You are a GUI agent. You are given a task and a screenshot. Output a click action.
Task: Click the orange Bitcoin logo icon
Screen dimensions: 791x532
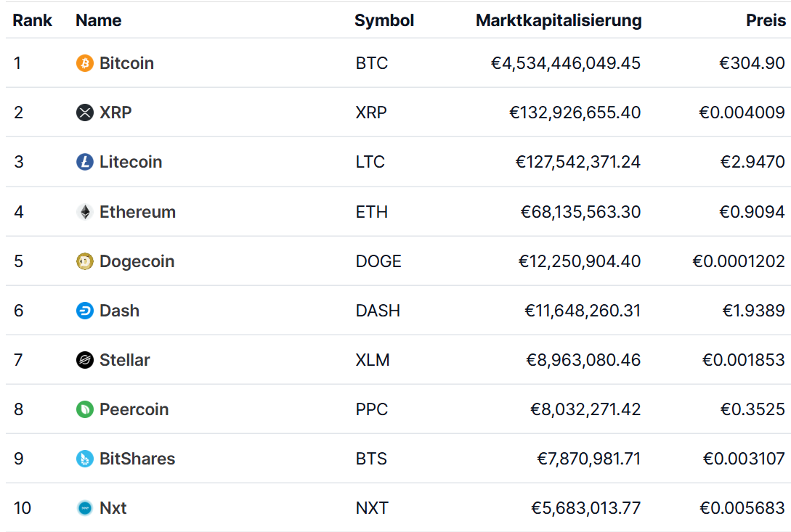point(85,63)
